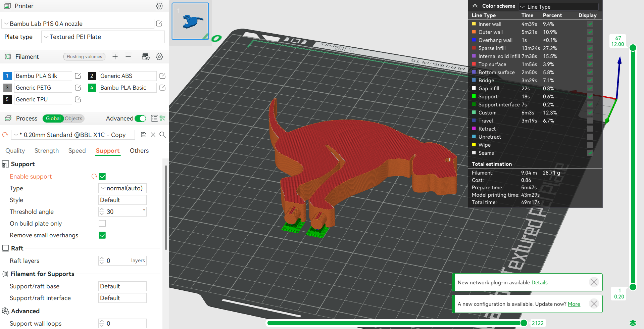The width and height of the screenshot is (644, 329).
Task: Open filament settings gear icon
Action: (x=159, y=57)
